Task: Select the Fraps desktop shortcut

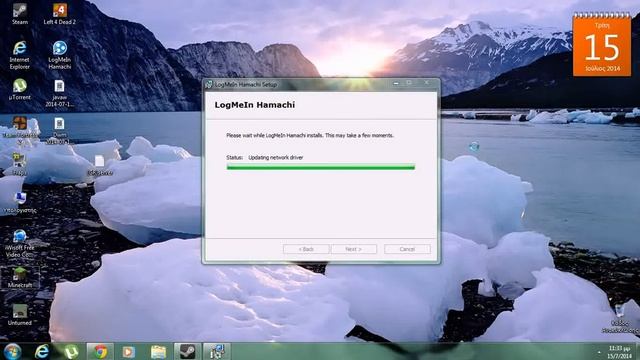Action: [x=19, y=164]
